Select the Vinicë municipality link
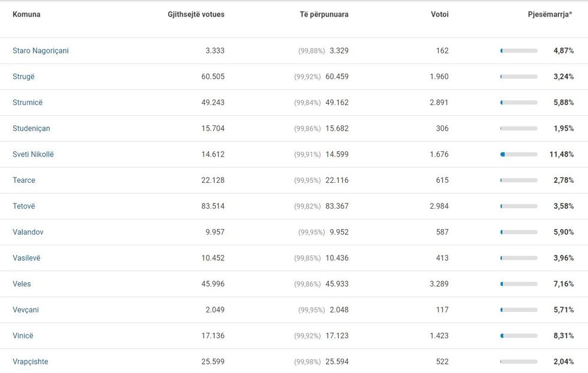This screenshot has height=373, width=588. click(23, 336)
